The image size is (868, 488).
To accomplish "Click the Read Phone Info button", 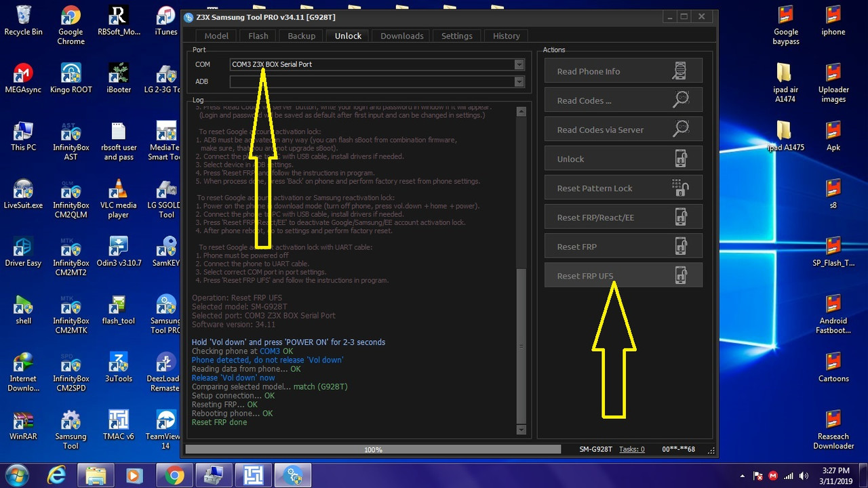I will pyautogui.click(x=623, y=71).
